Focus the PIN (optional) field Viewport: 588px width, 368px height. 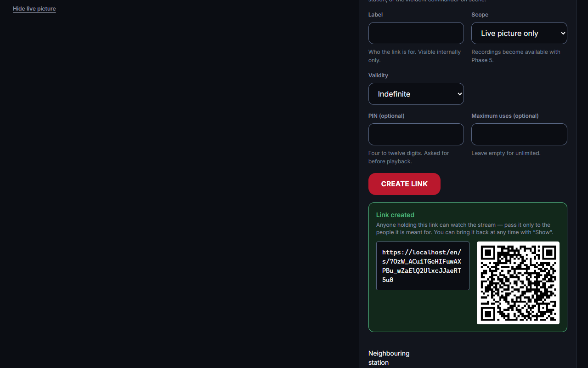[416, 134]
